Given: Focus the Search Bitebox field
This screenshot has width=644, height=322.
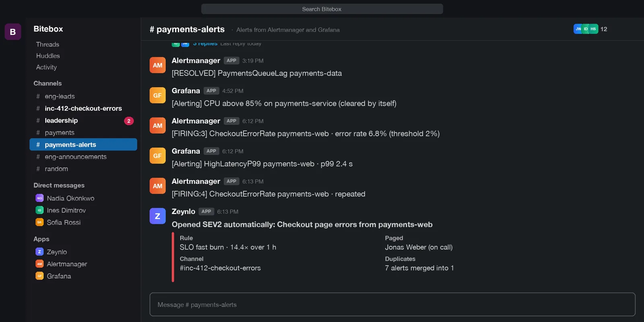Looking at the screenshot, I should [x=322, y=9].
